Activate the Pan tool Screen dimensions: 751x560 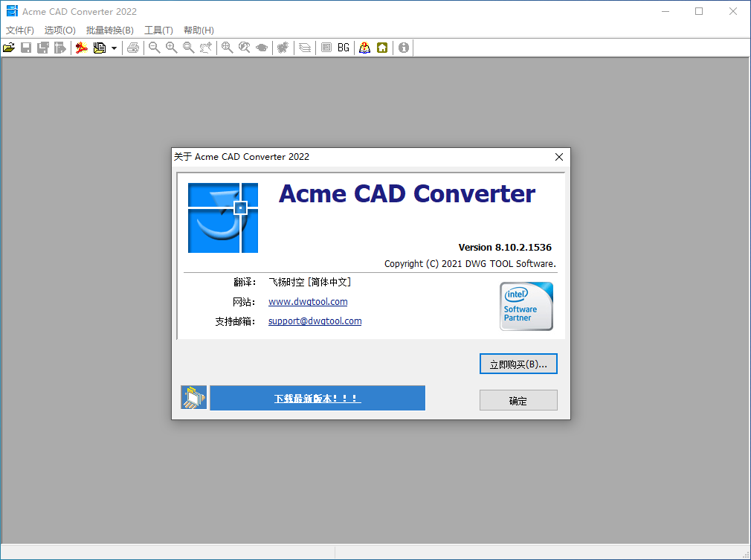click(x=206, y=47)
